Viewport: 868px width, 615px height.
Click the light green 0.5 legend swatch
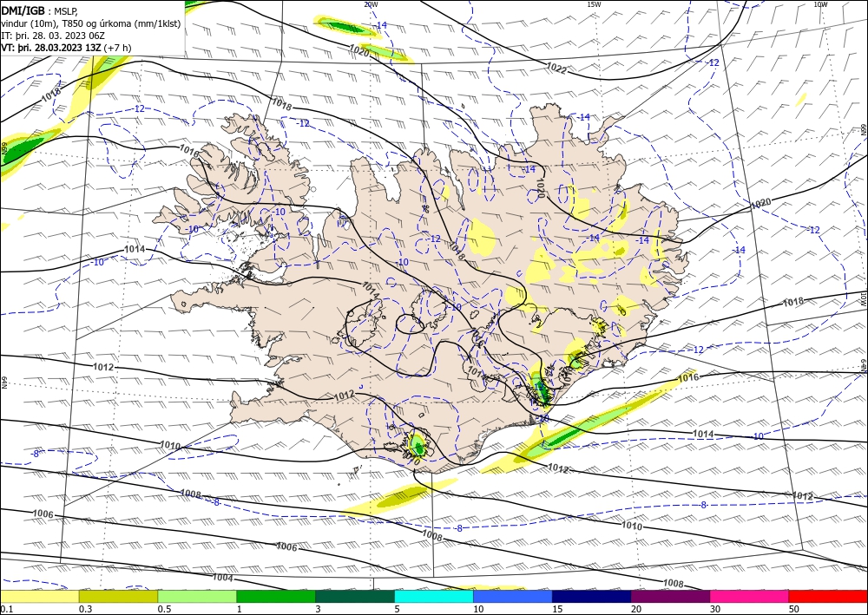[197, 597]
